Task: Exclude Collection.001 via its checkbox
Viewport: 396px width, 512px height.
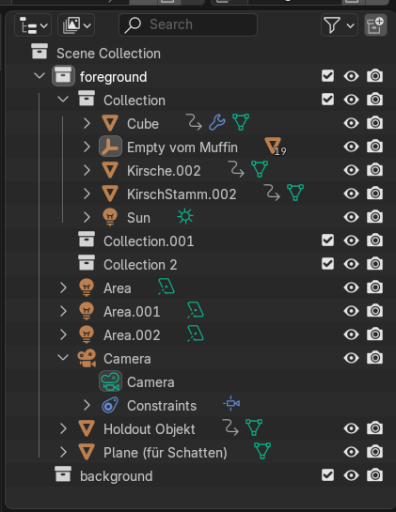Action: (328, 240)
